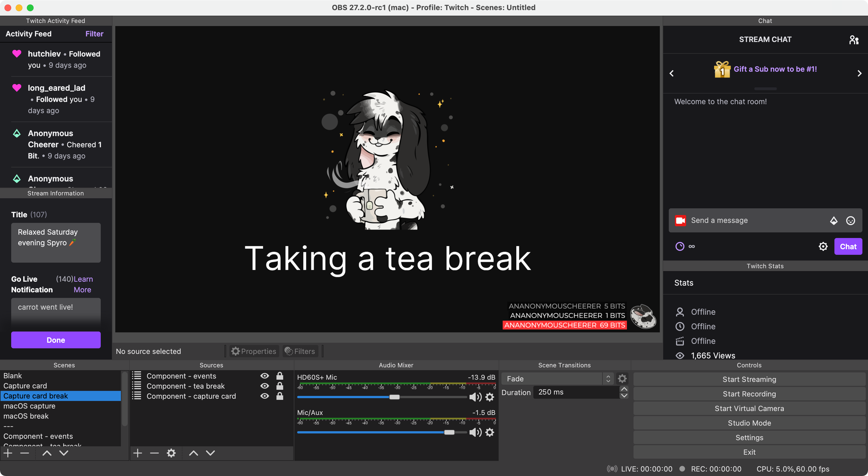868x476 pixels.
Task: Select the macOS break scene
Action: pyautogui.click(x=61, y=416)
